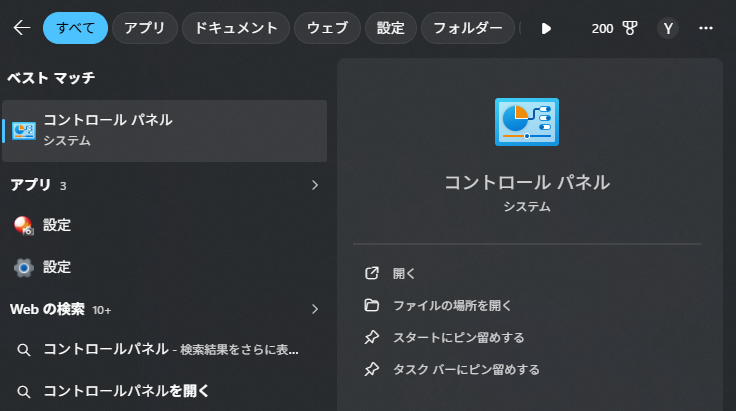Click ファイルの場所を開く action
This screenshot has height=411, width=736.
coord(452,306)
